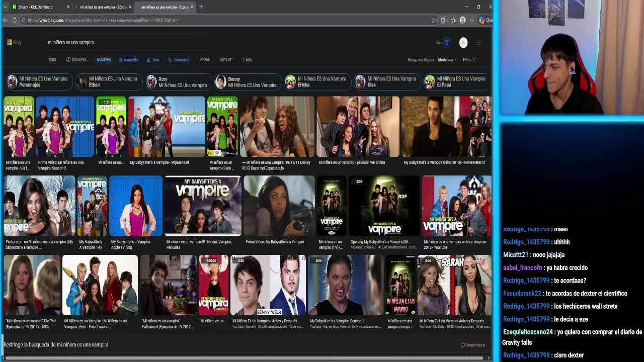Open browser settings three-dot menu

click(x=471, y=20)
